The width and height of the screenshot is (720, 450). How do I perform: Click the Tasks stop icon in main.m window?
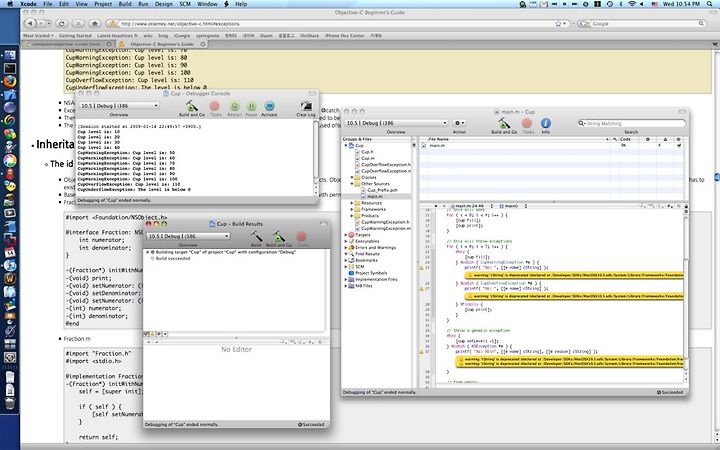pyautogui.click(x=528, y=125)
